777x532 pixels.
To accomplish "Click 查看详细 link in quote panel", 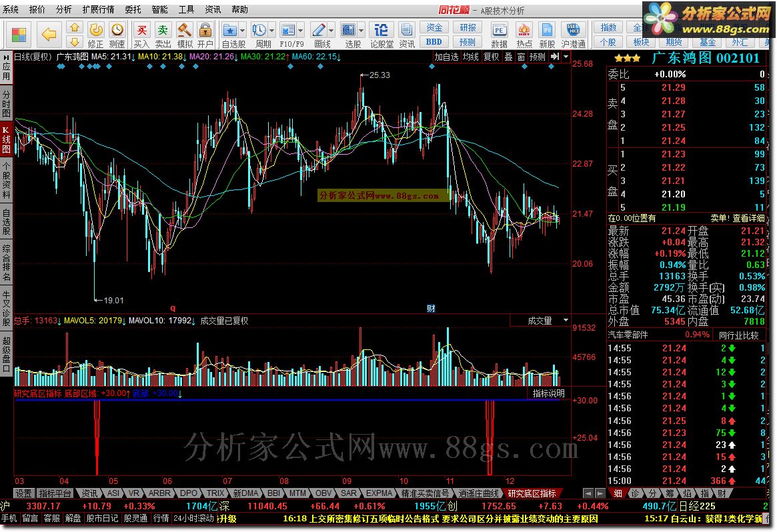I will (x=748, y=218).
